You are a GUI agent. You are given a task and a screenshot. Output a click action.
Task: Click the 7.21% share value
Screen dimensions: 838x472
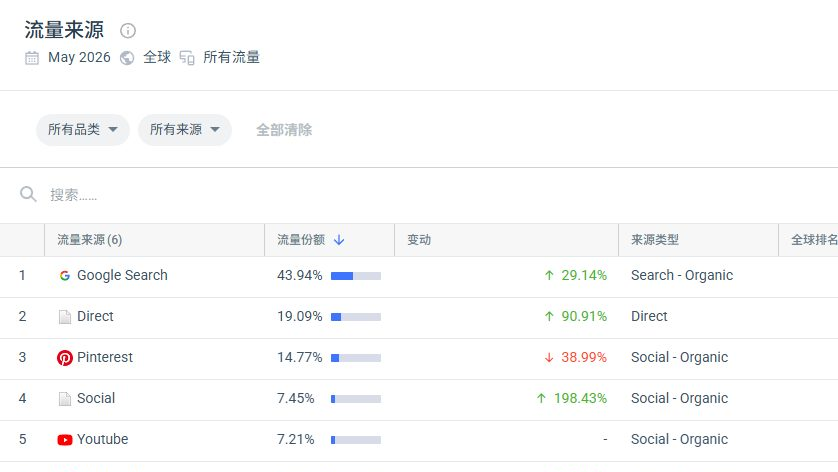tap(296, 439)
